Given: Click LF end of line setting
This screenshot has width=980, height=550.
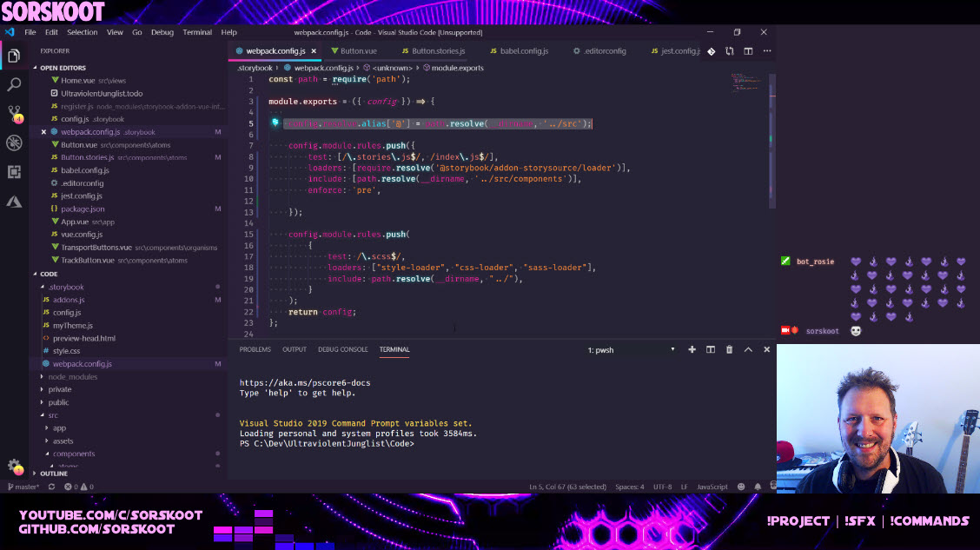Looking at the screenshot, I should click(x=685, y=487).
